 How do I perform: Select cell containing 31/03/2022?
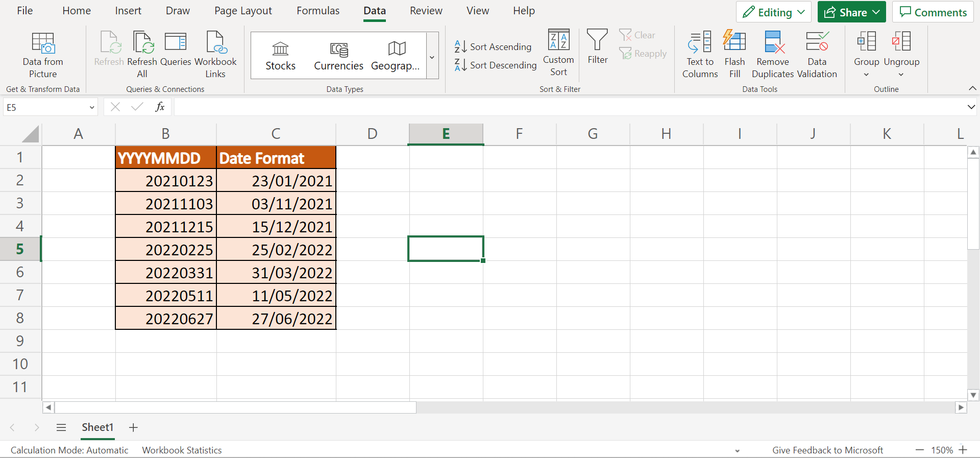[x=276, y=273]
